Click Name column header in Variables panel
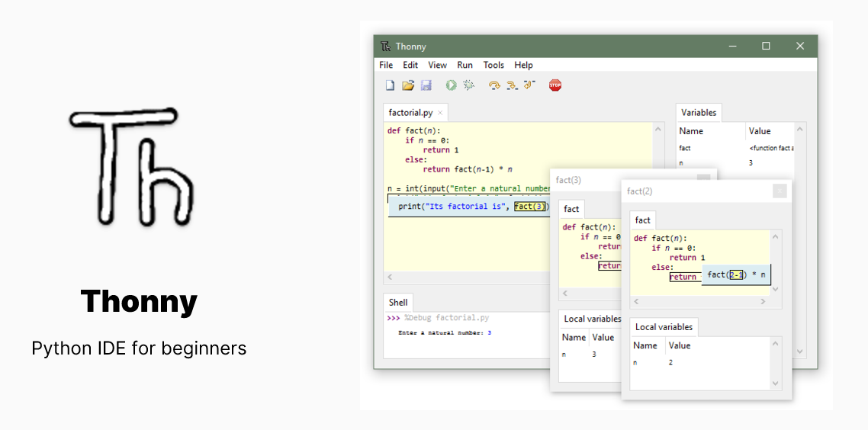The image size is (868, 430). click(x=691, y=131)
